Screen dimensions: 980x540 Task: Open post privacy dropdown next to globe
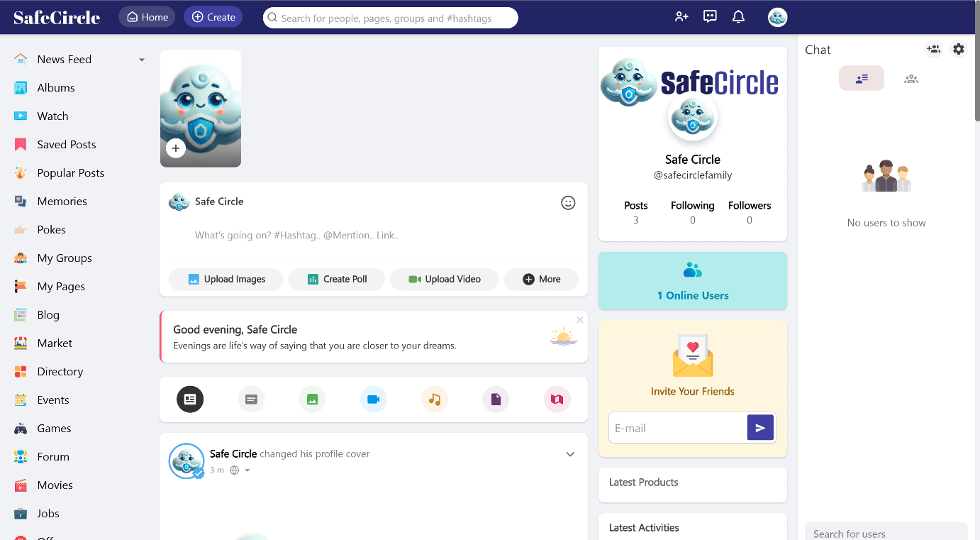click(x=247, y=470)
